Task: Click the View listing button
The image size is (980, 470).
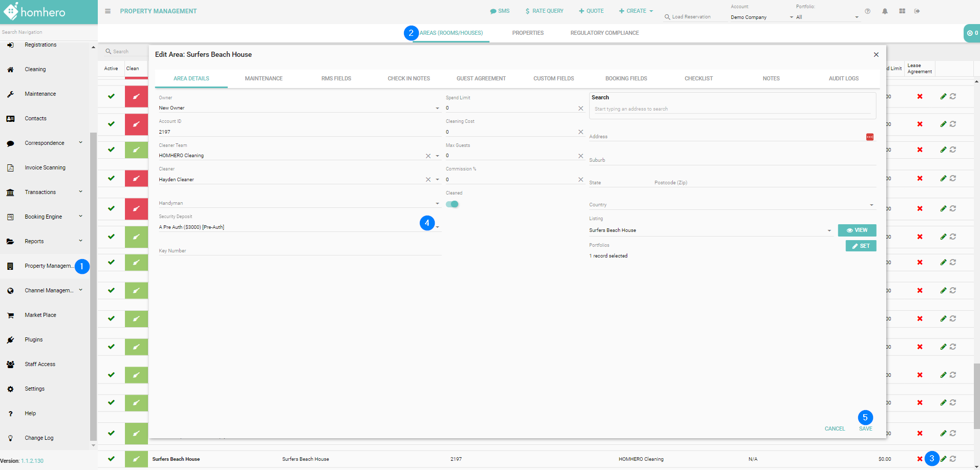Action: [x=857, y=230]
